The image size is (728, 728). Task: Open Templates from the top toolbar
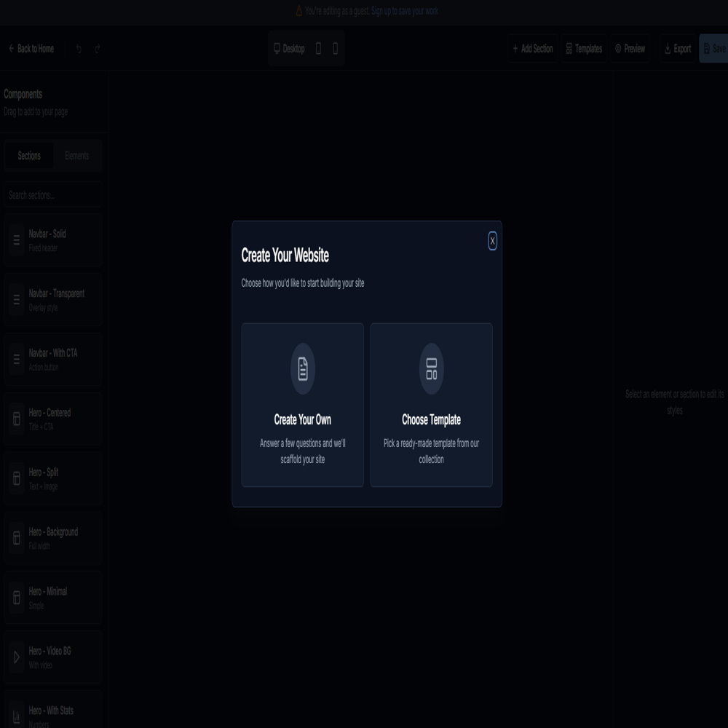(584, 49)
